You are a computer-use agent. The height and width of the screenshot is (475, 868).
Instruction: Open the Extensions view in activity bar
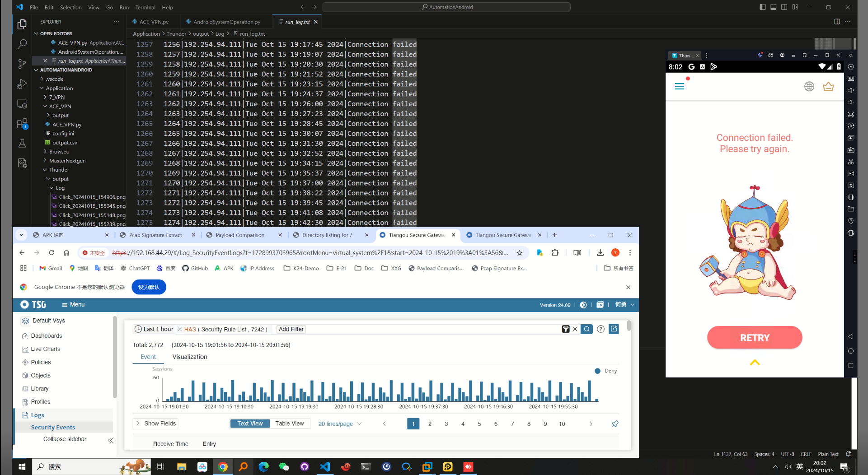[22, 124]
